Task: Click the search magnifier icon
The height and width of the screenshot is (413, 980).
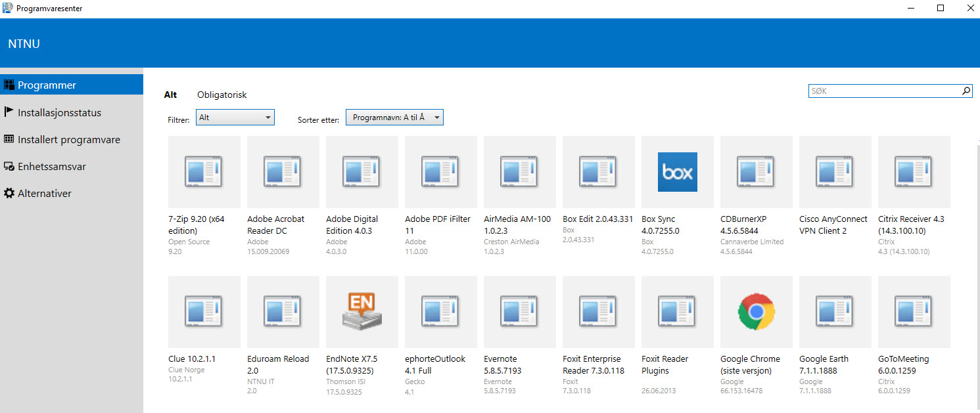Action: 966,91
